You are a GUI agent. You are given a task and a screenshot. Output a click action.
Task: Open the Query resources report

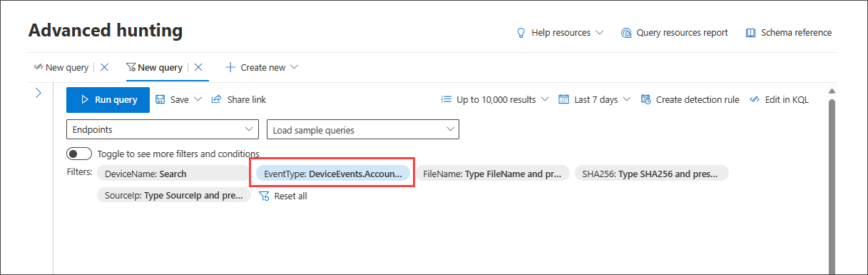(674, 33)
